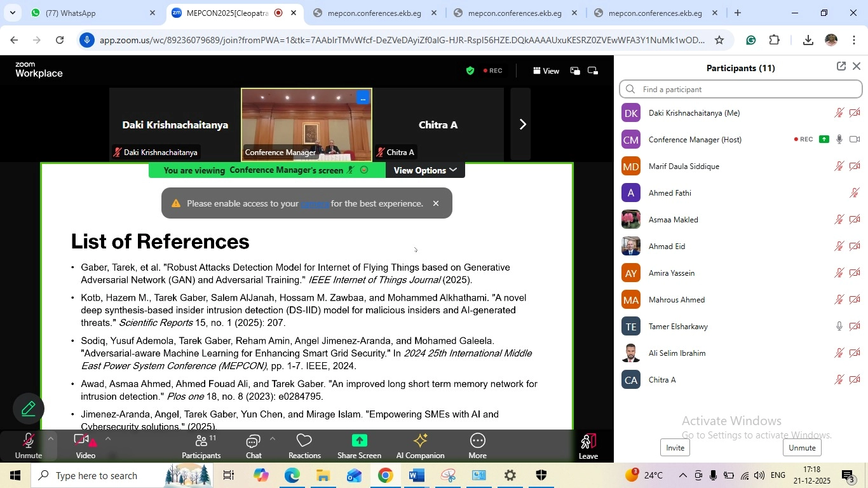Open Microsoft Word from the taskbar
Screen dimensions: 868x488
click(x=417, y=475)
